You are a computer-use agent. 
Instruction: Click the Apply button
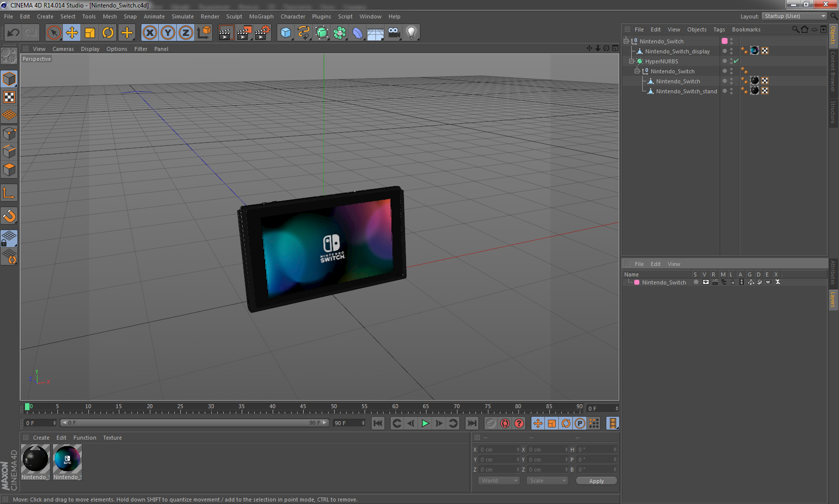[596, 481]
